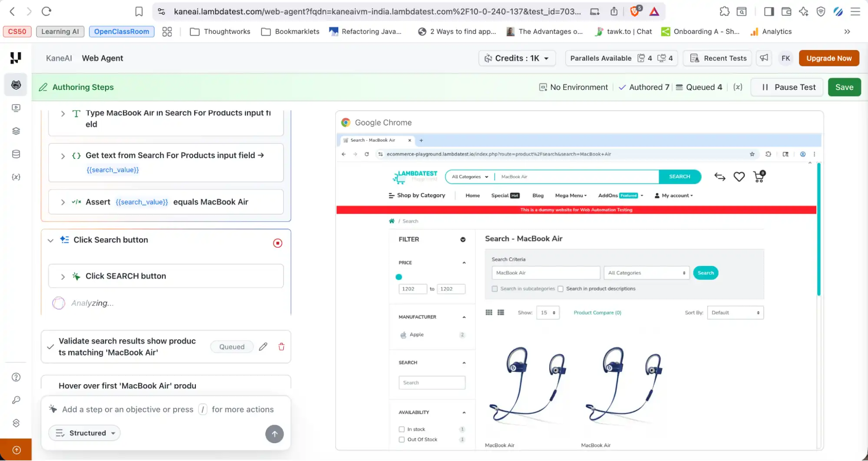Viewport: 868px width, 461px height.
Task: Bookmark the page with the bookmark icon
Action: coord(139,11)
